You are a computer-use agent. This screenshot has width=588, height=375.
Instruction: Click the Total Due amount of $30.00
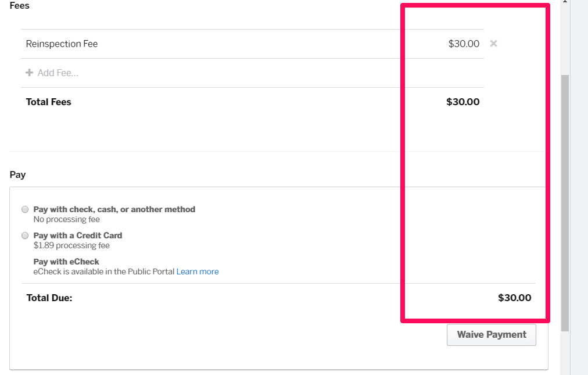(514, 297)
